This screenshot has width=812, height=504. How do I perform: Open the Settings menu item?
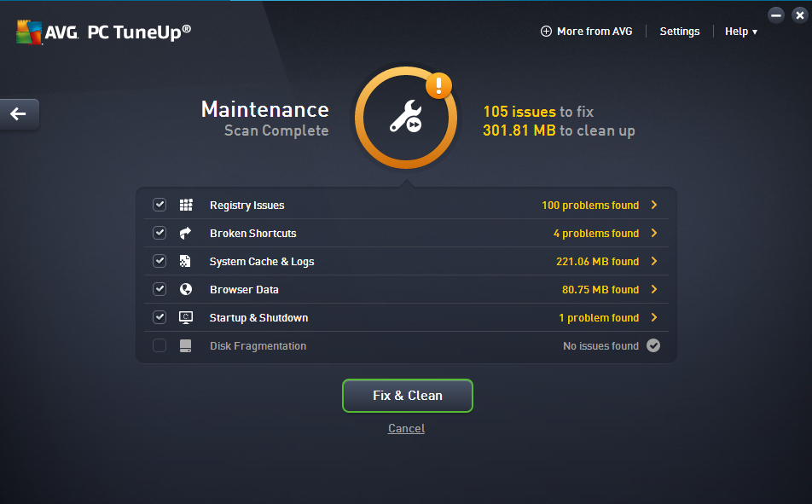680,31
